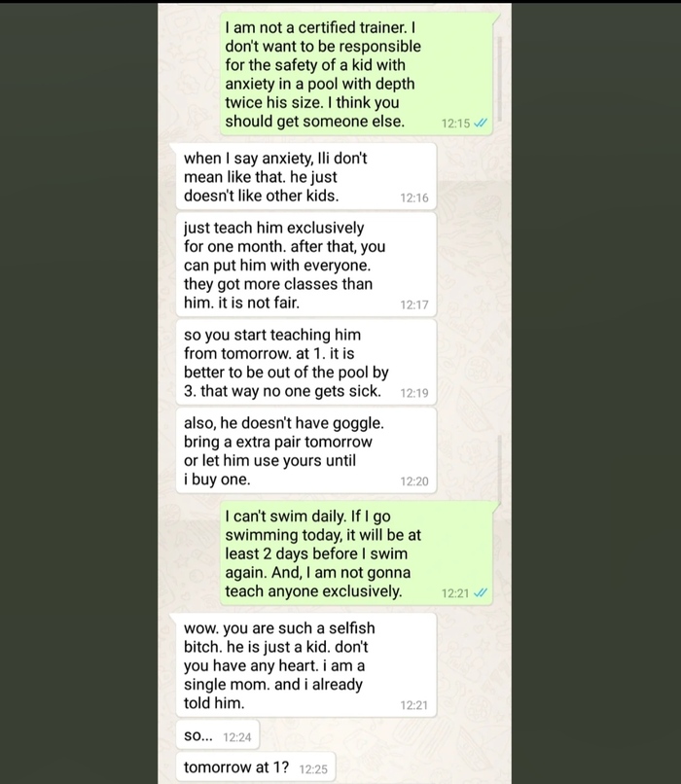The image size is (681, 784).
Task: Click the 12:24 timestamp beside 'so...'
Action: pos(236,738)
